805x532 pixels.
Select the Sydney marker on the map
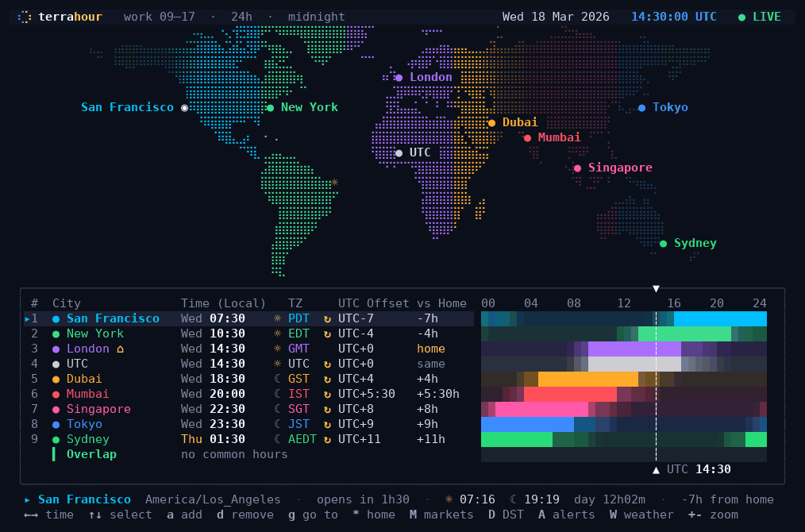[664, 244]
